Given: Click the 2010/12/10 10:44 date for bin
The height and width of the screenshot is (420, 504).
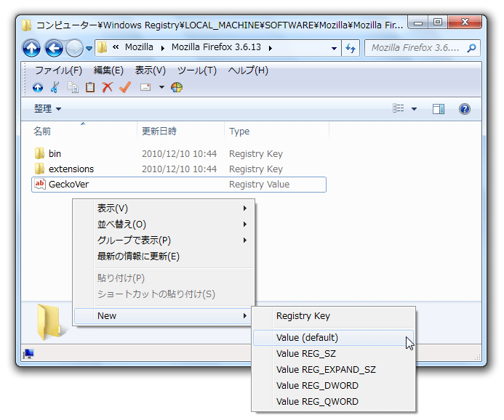Looking at the screenshot, I should (180, 154).
